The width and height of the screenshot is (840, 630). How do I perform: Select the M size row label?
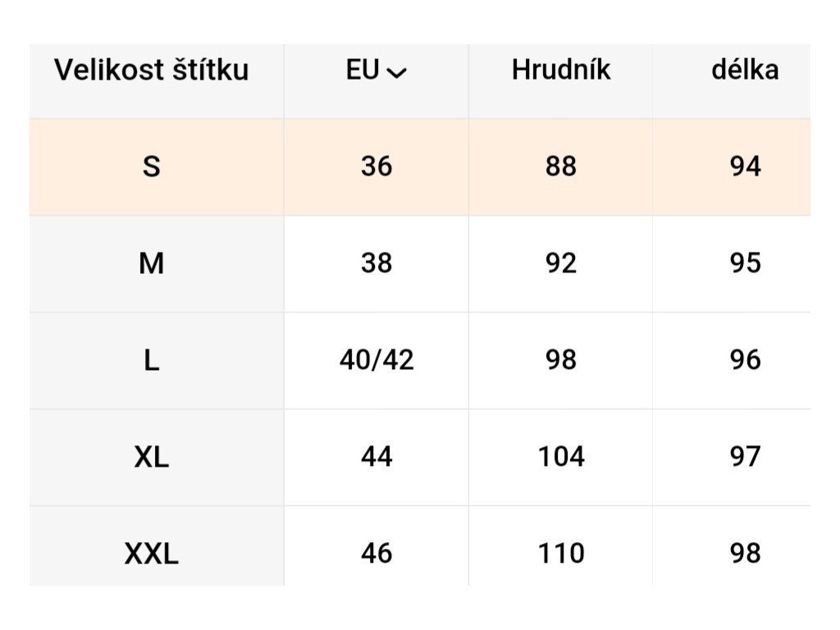coord(152,264)
